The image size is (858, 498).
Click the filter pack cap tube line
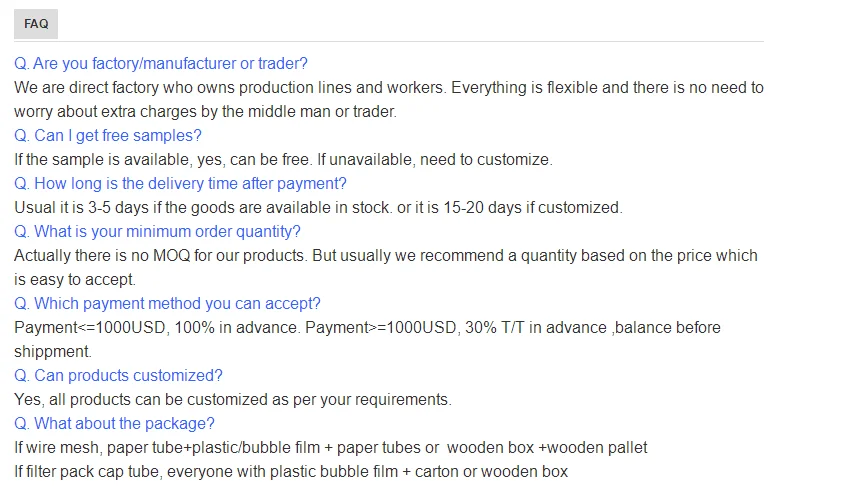tap(291, 472)
